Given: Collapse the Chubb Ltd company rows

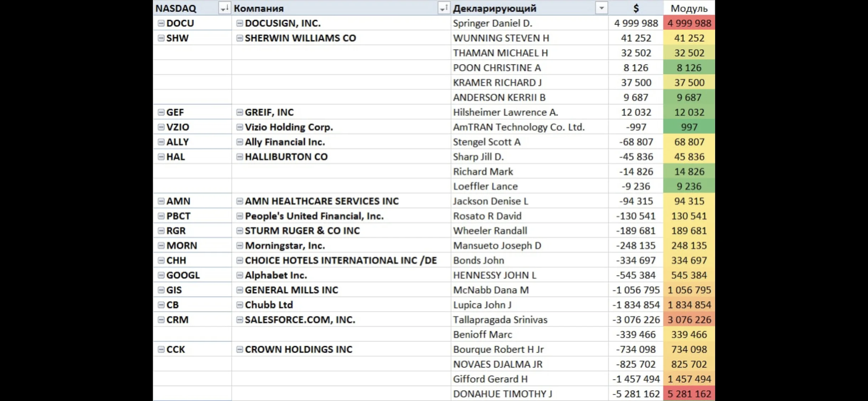Looking at the screenshot, I should 239,305.
